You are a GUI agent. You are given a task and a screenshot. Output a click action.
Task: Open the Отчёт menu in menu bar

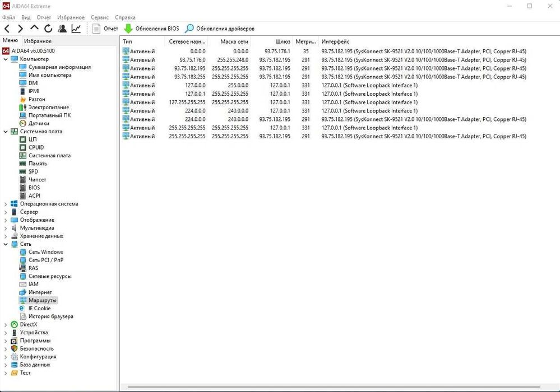click(x=44, y=17)
